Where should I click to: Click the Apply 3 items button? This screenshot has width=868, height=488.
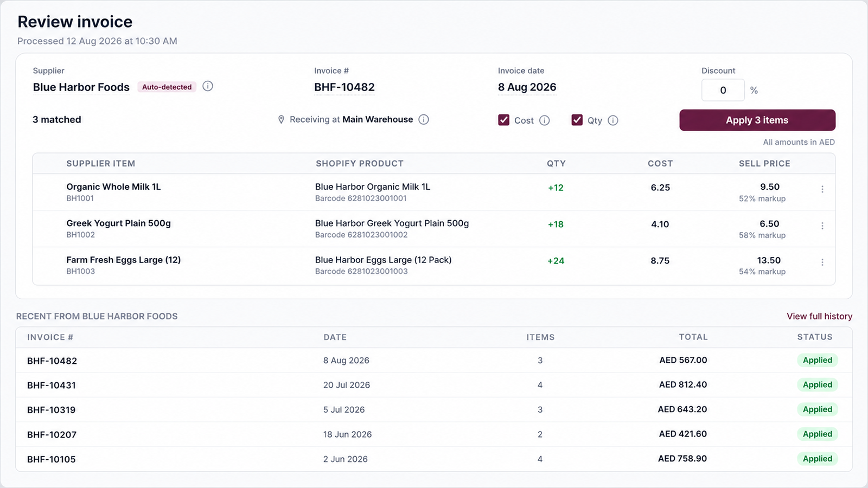pyautogui.click(x=757, y=120)
